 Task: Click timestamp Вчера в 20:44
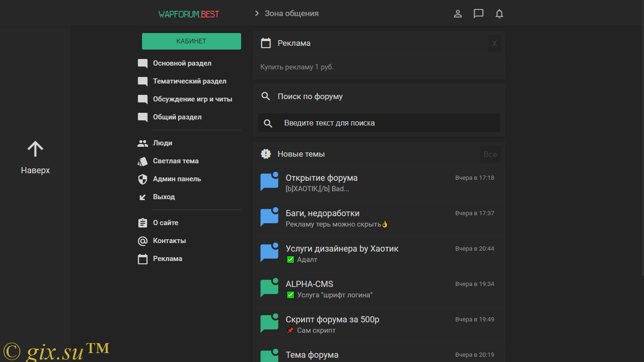(x=475, y=249)
